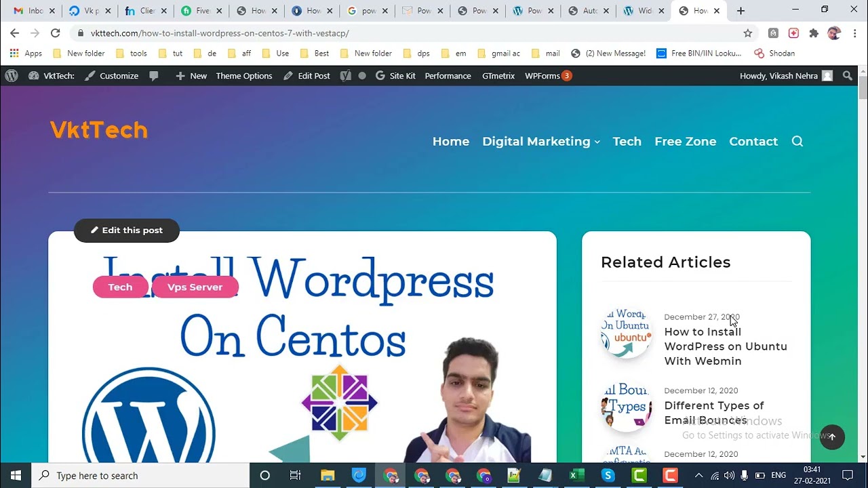Viewport: 868px width, 488px height.
Task: Click the red plus extension icon
Action: click(x=793, y=33)
